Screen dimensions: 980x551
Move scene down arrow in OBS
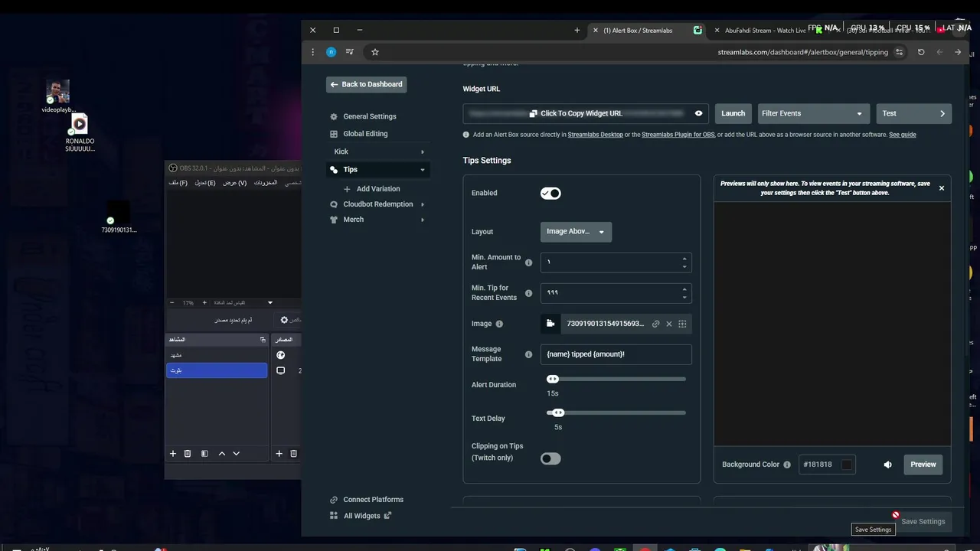coord(236,454)
